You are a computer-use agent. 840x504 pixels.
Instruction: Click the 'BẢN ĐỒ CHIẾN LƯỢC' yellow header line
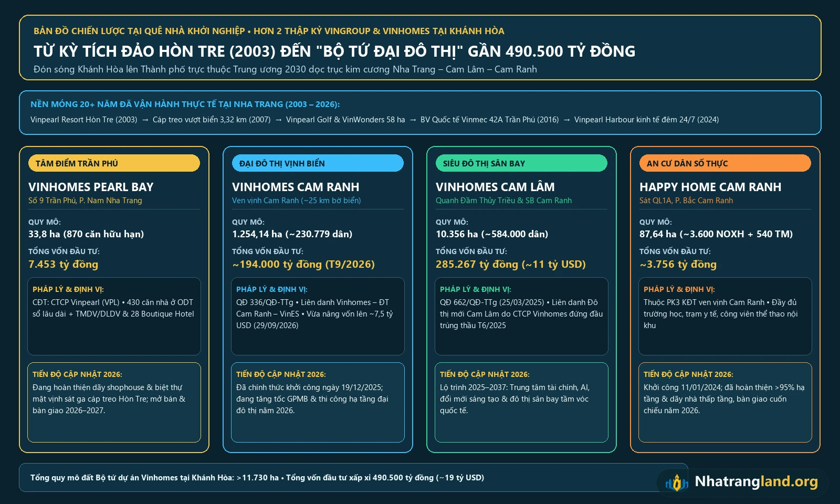tap(269, 31)
